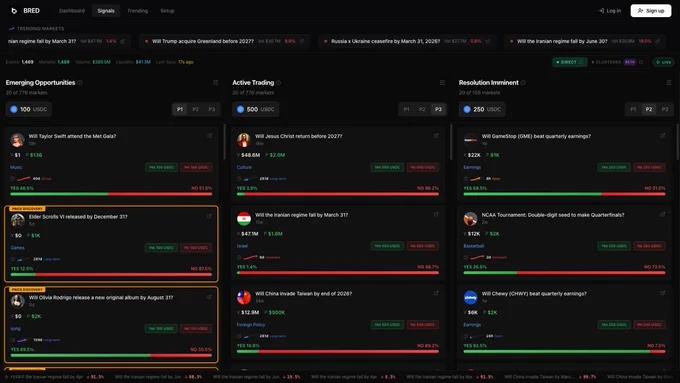Click the Basketball category link
The width and height of the screenshot is (680, 383).
tap(474, 246)
